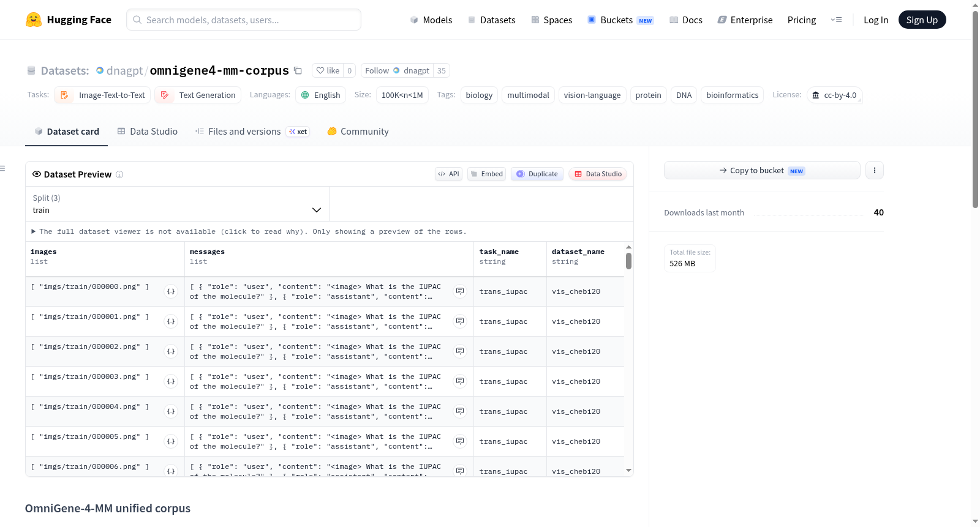The width and height of the screenshot is (980, 527).
Task: Open the xet badge on Files tab
Action: tap(298, 132)
